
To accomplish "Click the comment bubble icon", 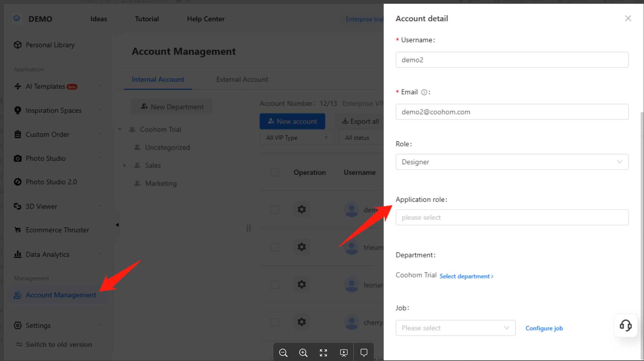I will (364, 353).
